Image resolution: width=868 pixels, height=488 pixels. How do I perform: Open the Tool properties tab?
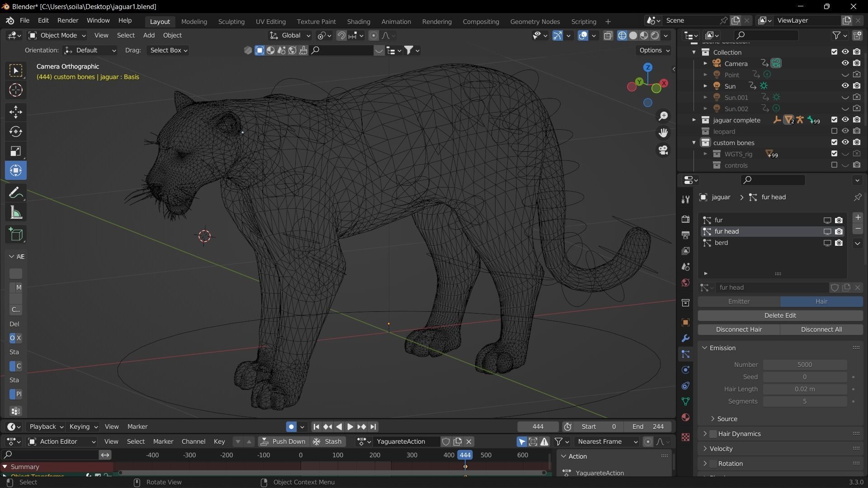coord(685,199)
